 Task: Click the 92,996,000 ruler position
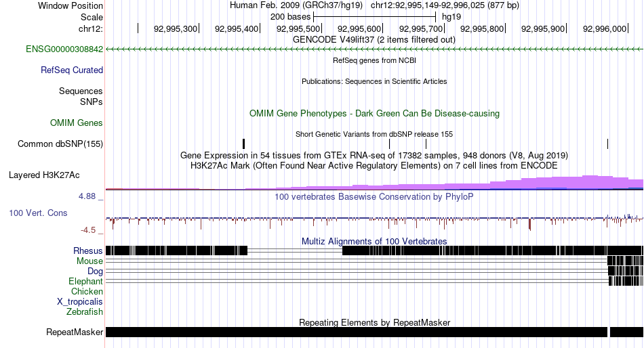tap(605, 28)
